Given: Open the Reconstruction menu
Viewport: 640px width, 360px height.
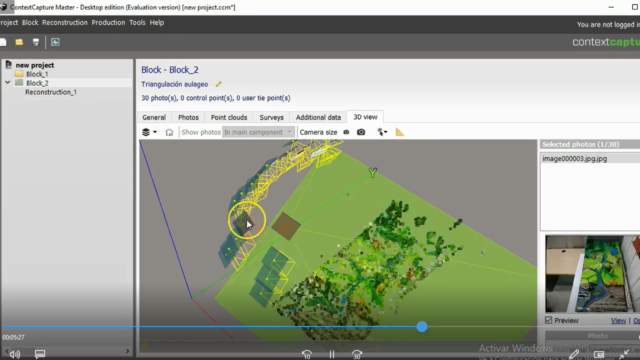Looking at the screenshot, I should pyautogui.click(x=65, y=22).
